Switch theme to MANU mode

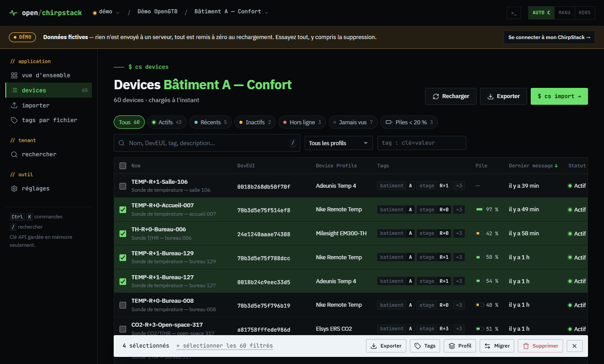pyautogui.click(x=564, y=13)
